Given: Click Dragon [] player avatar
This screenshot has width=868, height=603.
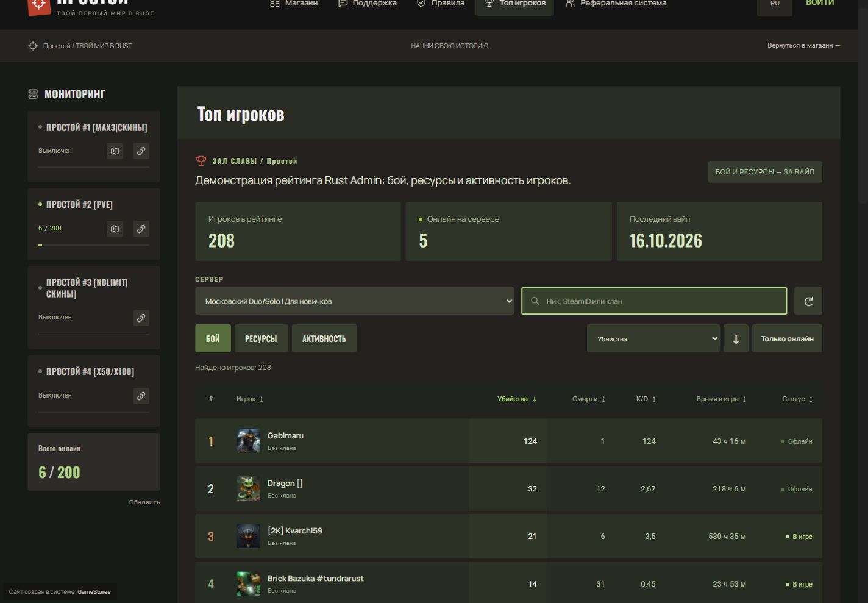Looking at the screenshot, I should pos(248,488).
